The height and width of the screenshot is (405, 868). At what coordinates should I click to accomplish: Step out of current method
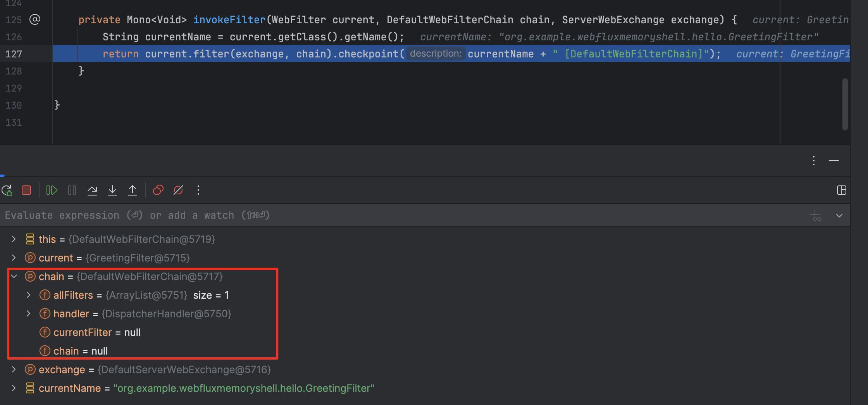133,190
